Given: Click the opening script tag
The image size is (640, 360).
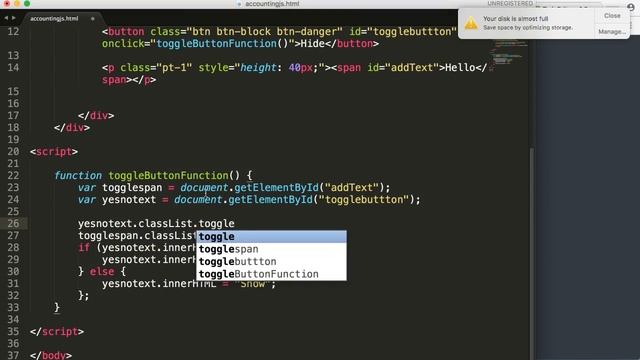Looking at the screenshot, I should tap(53, 152).
